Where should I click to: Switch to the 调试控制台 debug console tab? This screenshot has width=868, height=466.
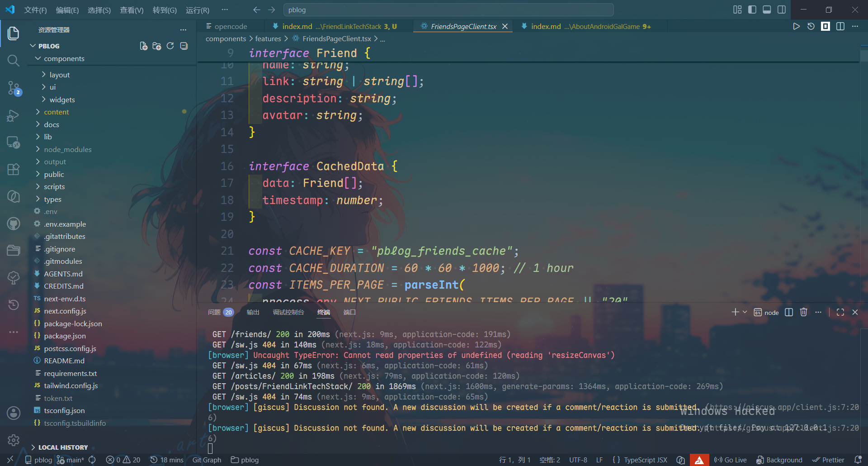288,312
